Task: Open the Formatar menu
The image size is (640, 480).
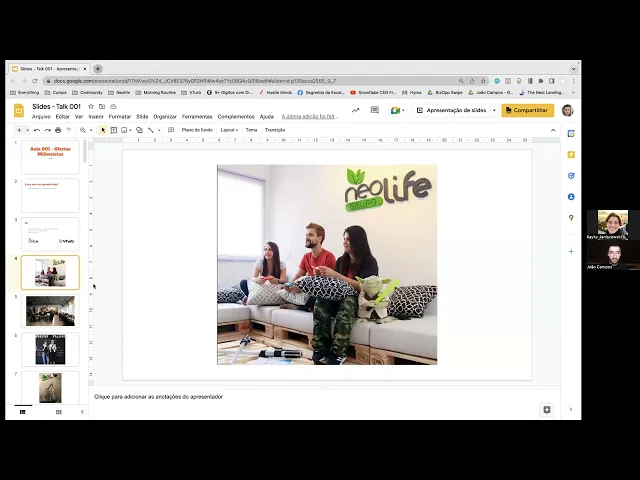Action: click(x=120, y=117)
